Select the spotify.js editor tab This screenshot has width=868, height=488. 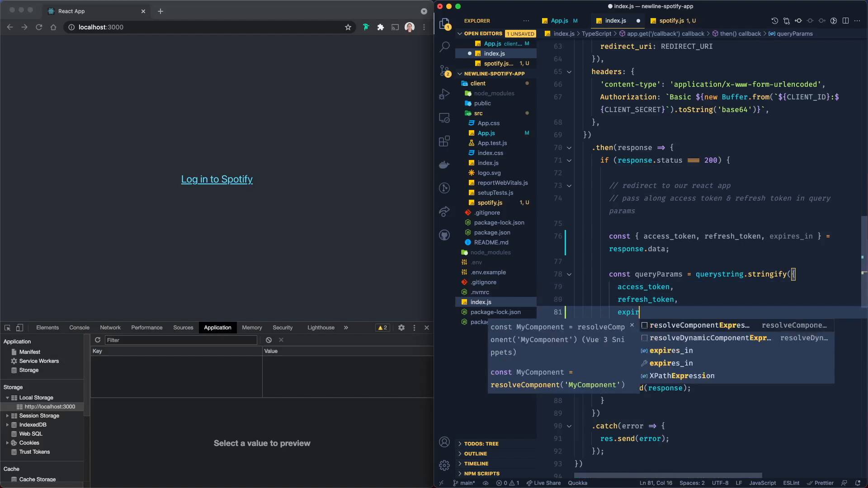point(674,21)
